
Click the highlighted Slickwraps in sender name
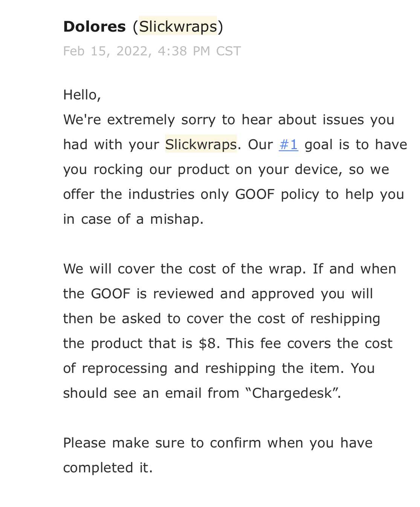178,26
